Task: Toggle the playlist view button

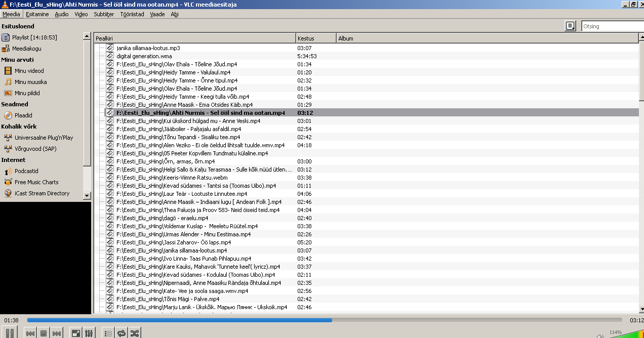Action: 108,333
